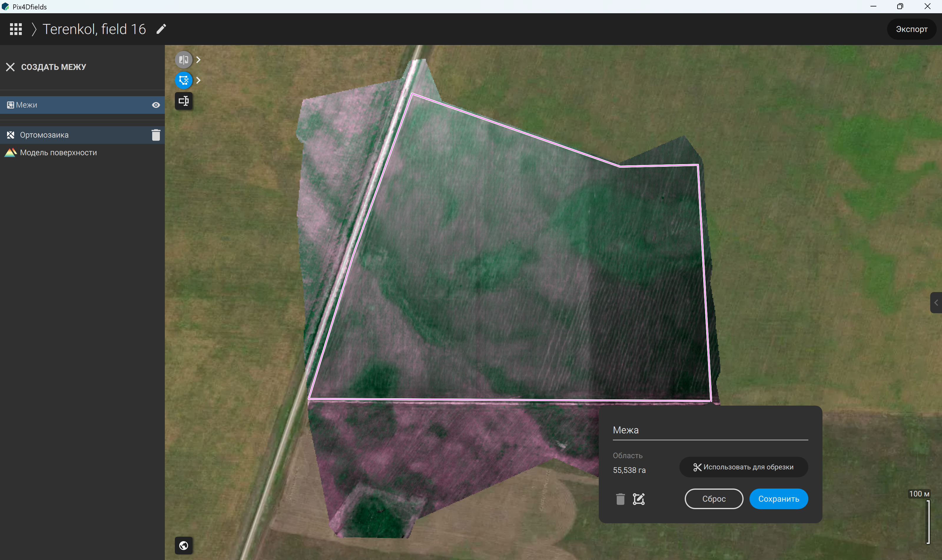Toggle the basemap globe button
This screenshot has height=560, width=942.
(184, 546)
